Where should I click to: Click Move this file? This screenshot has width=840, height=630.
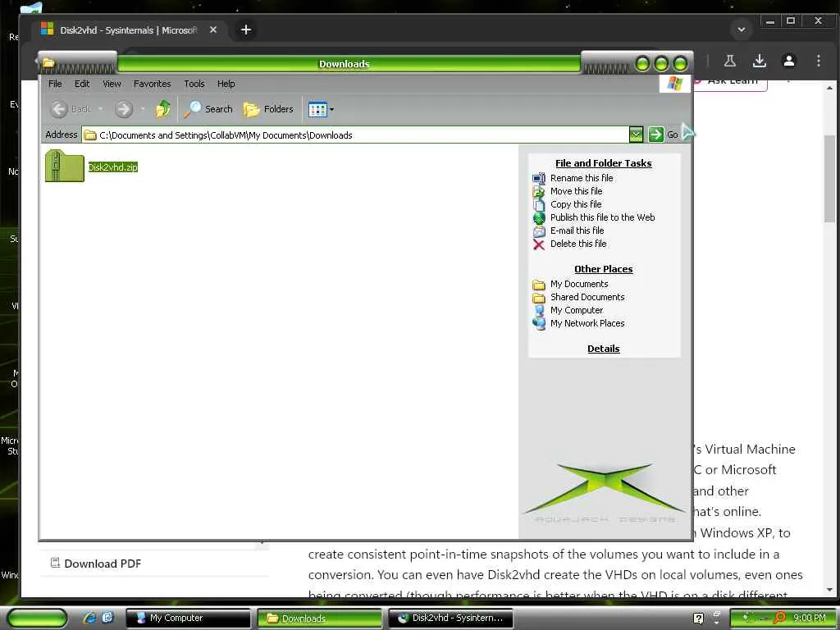tap(576, 191)
